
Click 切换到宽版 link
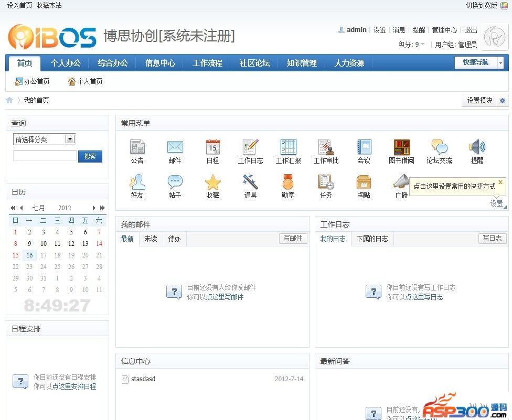click(481, 6)
